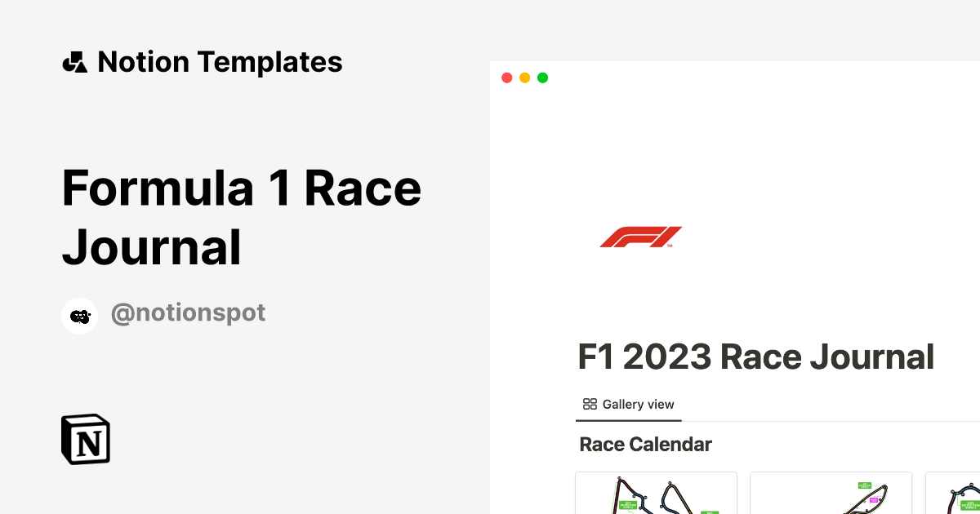Click the Notion Templates header text
The width and height of the screenshot is (980, 514).
[x=220, y=62]
